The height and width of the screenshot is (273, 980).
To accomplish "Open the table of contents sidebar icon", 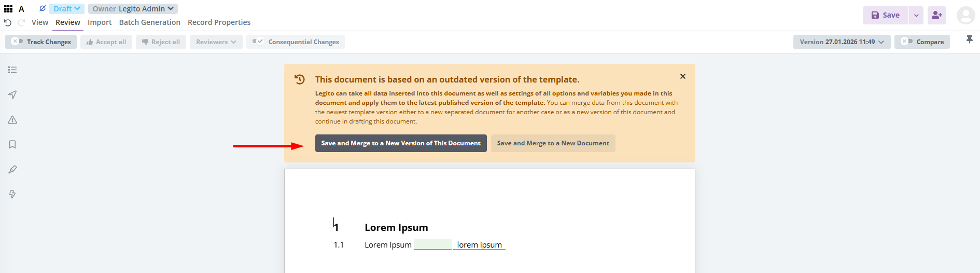I will (x=12, y=70).
